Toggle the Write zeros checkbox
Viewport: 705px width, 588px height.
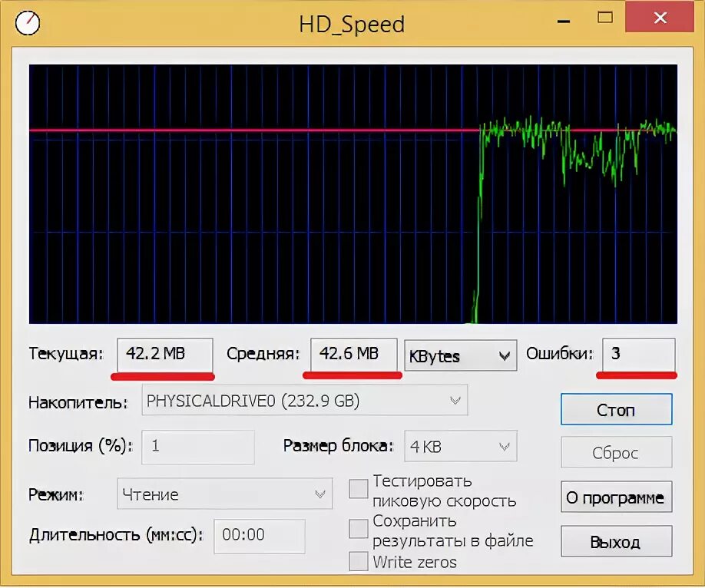coord(359,561)
